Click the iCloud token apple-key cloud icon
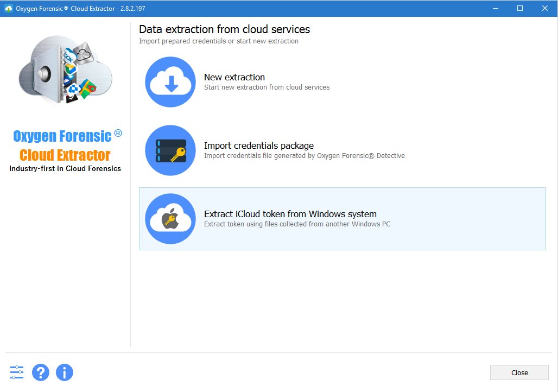The height and width of the screenshot is (392, 558). [170, 219]
